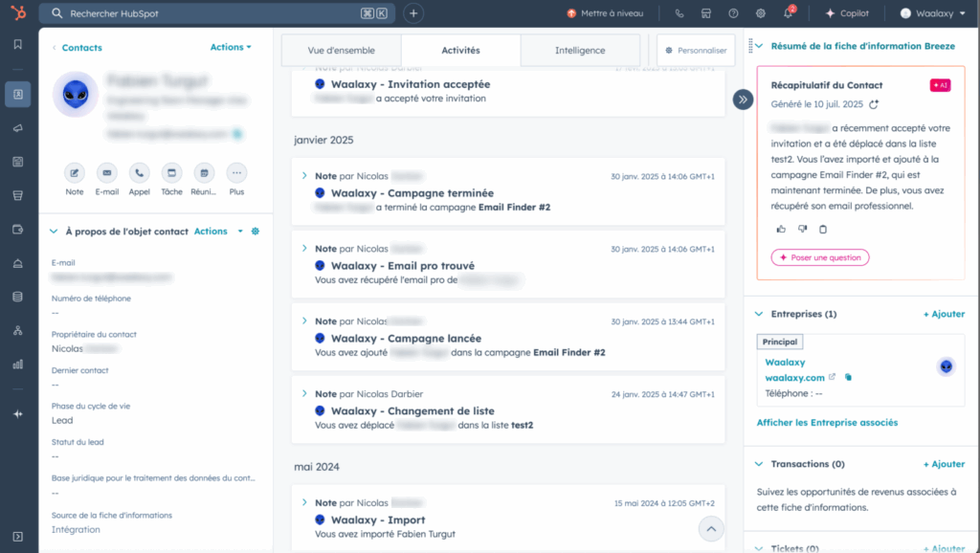Click the Personnaliser button
Screen dimensions: 980x553
[x=696, y=51]
